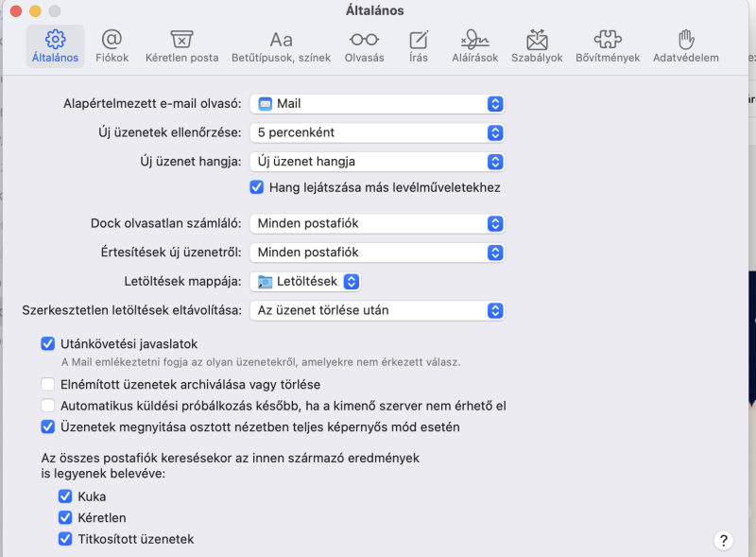
Task: Select the Általános tab
Action: click(x=56, y=45)
